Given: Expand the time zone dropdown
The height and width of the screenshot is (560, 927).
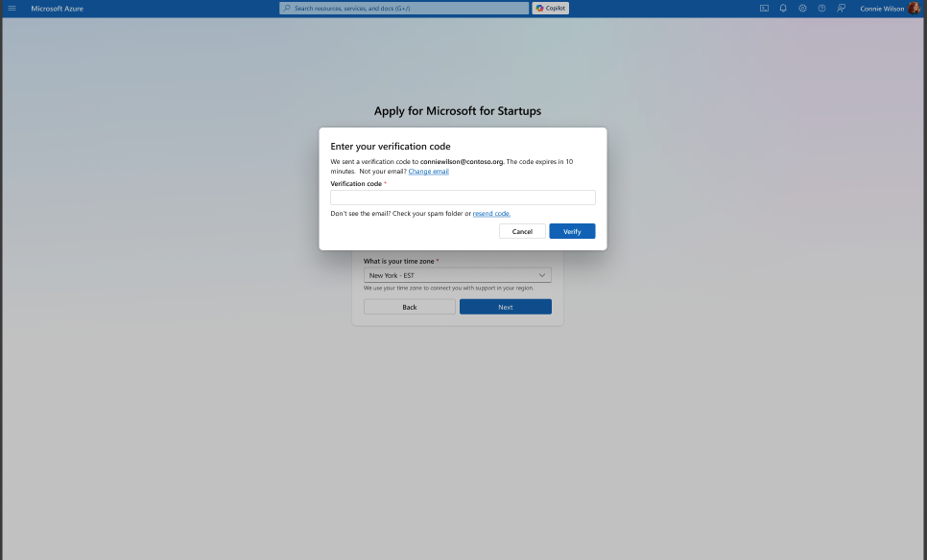Looking at the screenshot, I should (457, 275).
